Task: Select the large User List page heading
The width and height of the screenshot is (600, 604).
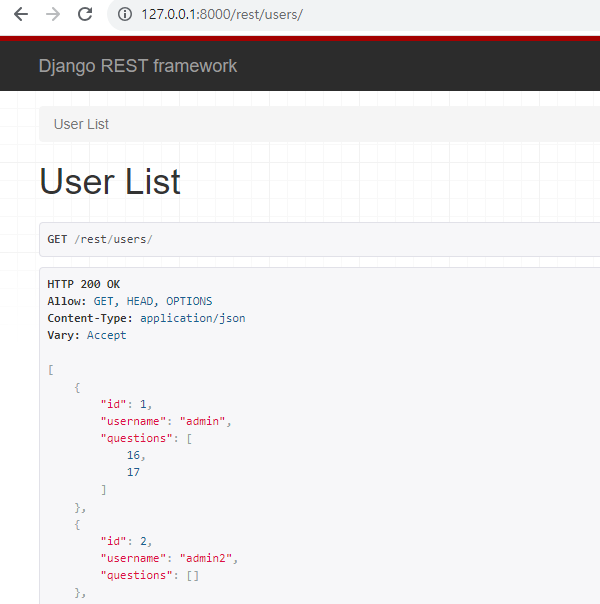Action: (x=110, y=181)
